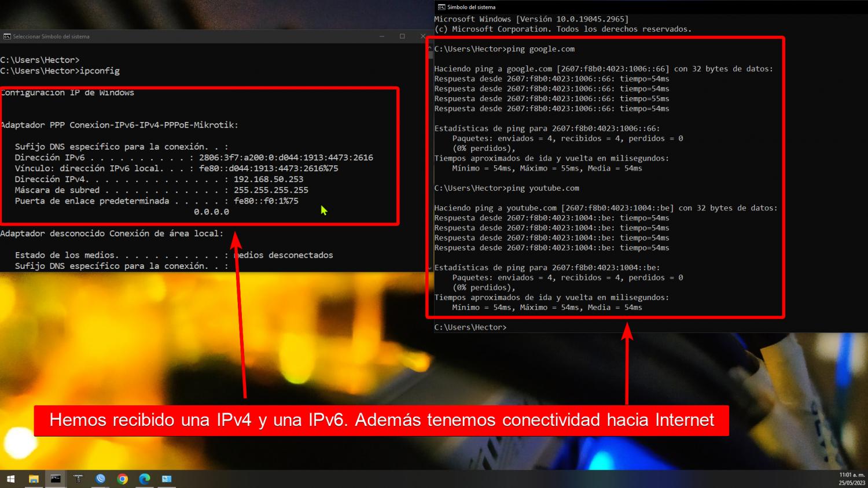Click the 'Seleccionar Símbolo del sistema' title bar
Viewport: 868px width, 488px height.
click(x=174, y=36)
